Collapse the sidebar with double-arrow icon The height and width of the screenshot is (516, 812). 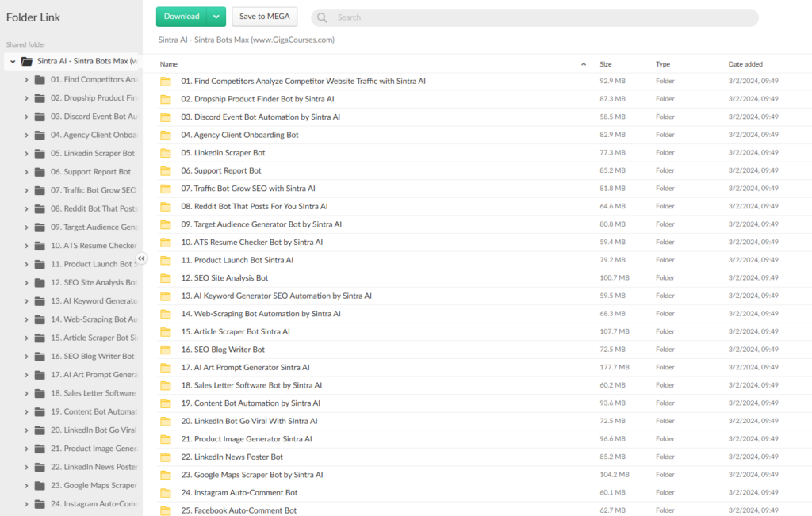141,258
